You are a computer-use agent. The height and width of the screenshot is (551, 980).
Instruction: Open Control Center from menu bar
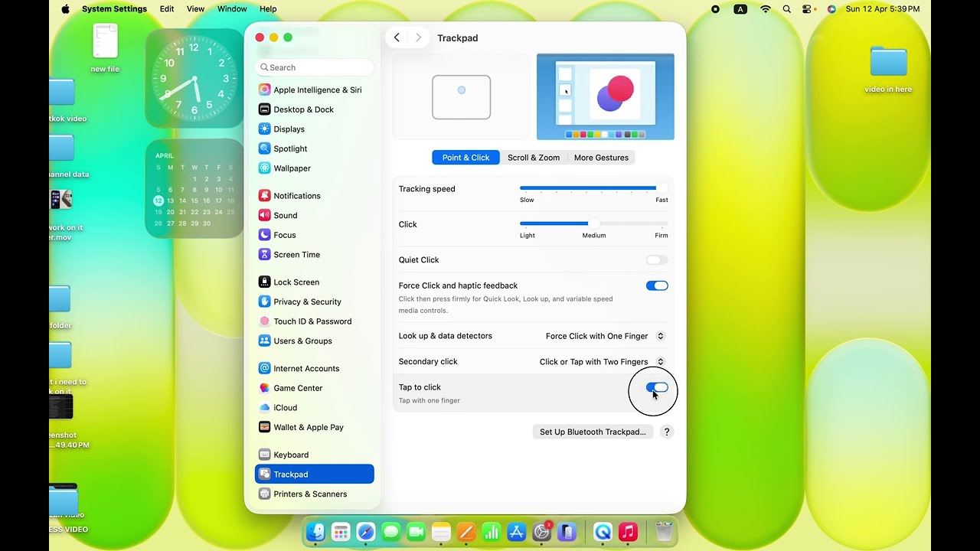click(x=808, y=9)
